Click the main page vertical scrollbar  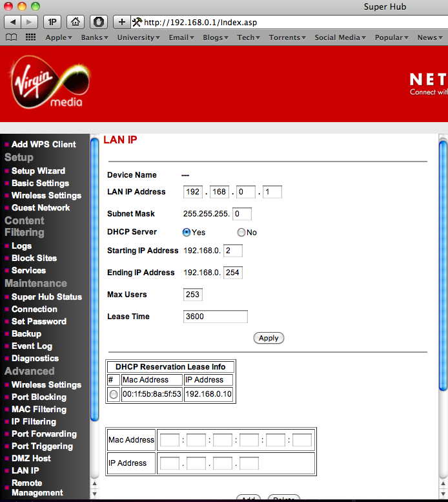(x=443, y=266)
